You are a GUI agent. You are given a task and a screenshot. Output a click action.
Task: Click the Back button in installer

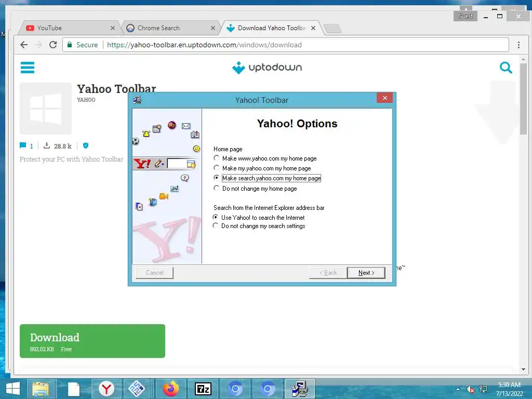328,273
